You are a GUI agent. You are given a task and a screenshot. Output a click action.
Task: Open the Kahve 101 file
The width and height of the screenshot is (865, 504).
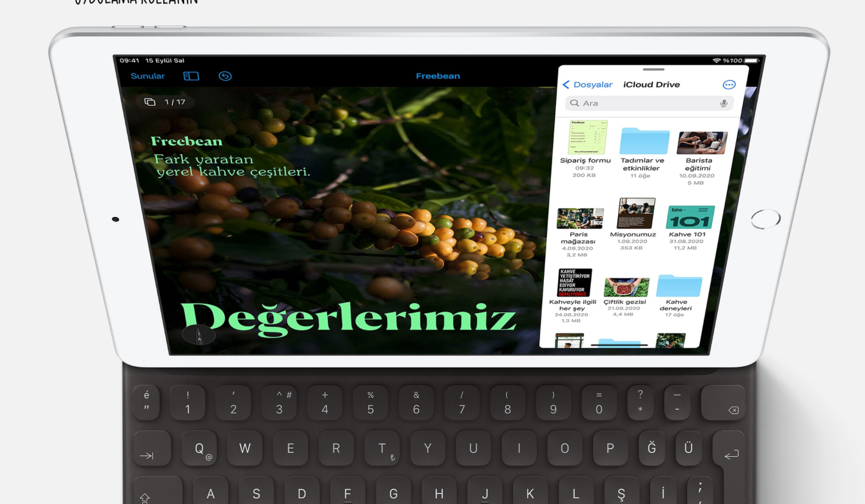pyautogui.click(x=687, y=228)
